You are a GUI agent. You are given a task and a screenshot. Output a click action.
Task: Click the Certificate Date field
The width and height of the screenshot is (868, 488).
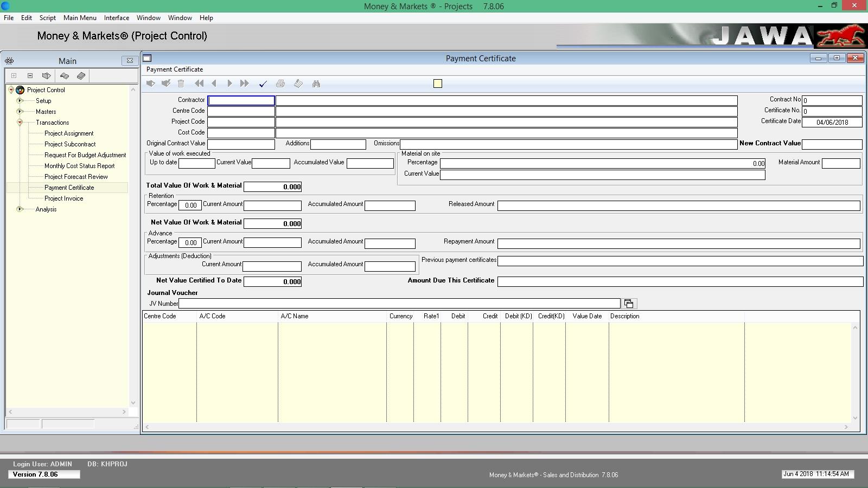(x=832, y=122)
